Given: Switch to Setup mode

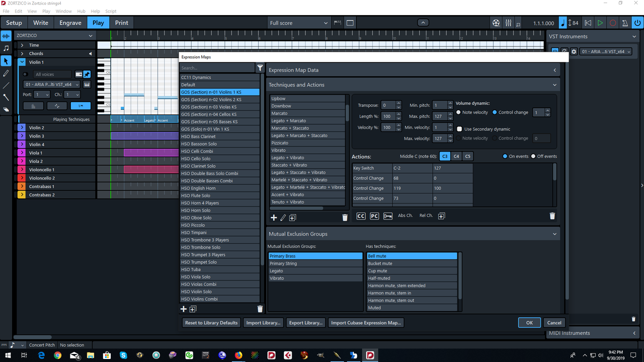Looking at the screenshot, I should (x=14, y=23).
